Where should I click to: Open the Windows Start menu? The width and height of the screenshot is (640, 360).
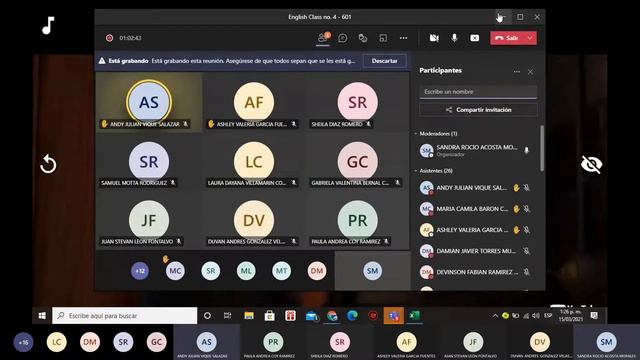42,316
